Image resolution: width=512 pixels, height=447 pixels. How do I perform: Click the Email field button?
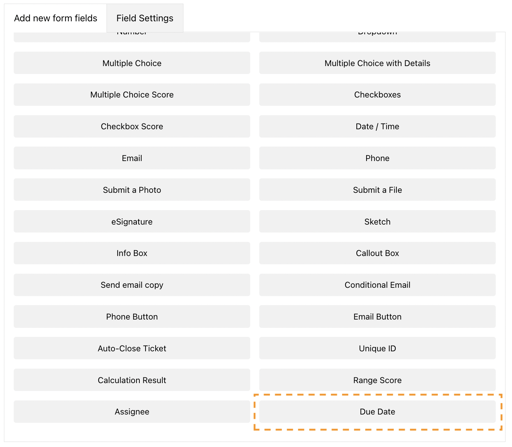pos(132,158)
